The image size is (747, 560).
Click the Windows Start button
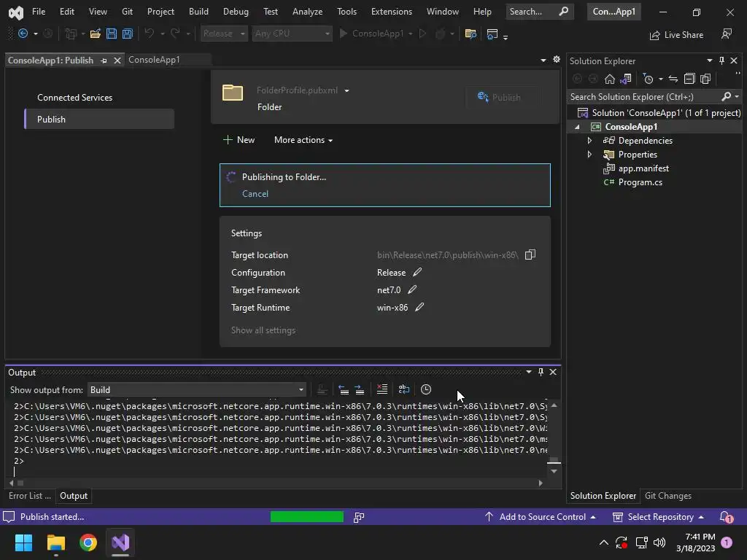coord(23,542)
